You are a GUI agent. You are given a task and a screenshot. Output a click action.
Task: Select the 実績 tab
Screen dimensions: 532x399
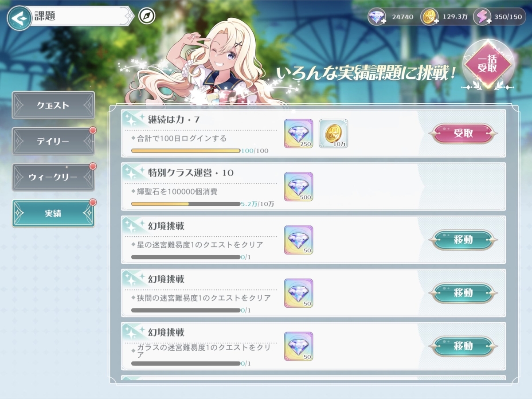click(53, 213)
